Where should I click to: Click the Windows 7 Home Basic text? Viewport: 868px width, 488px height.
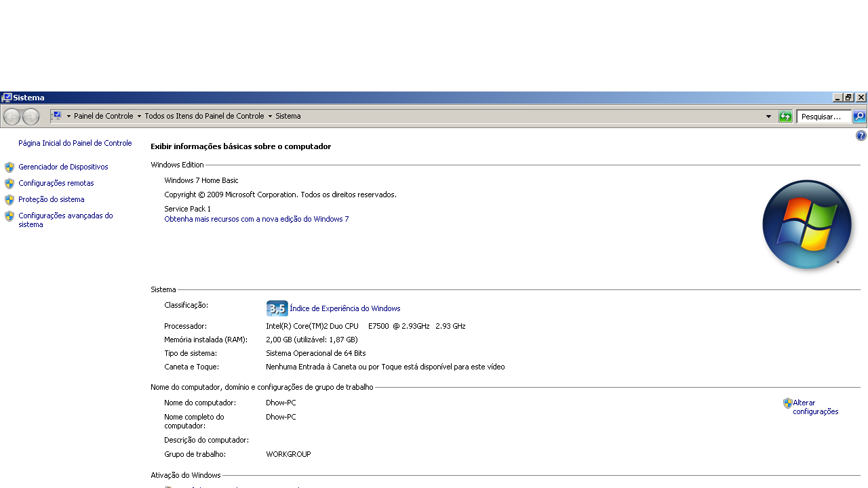click(x=201, y=180)
